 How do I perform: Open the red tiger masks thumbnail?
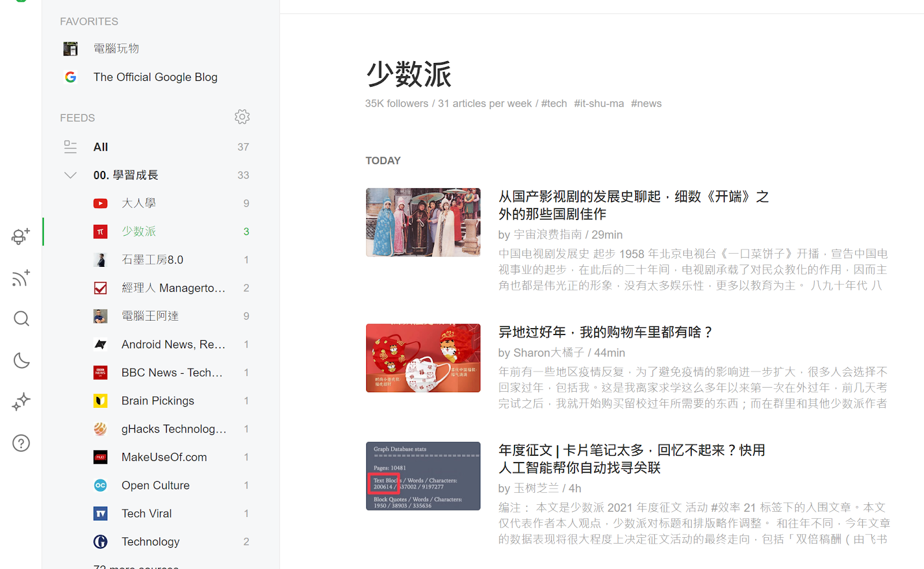(x=423, y=358)
